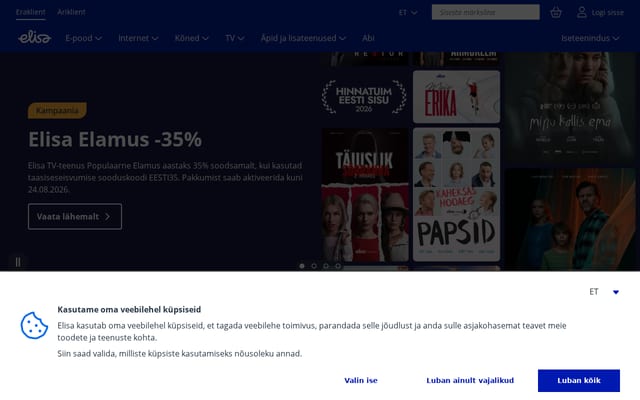640x400 pixels.
Task: Expand the ET language dropdown in header
Action: coord(408,12)
